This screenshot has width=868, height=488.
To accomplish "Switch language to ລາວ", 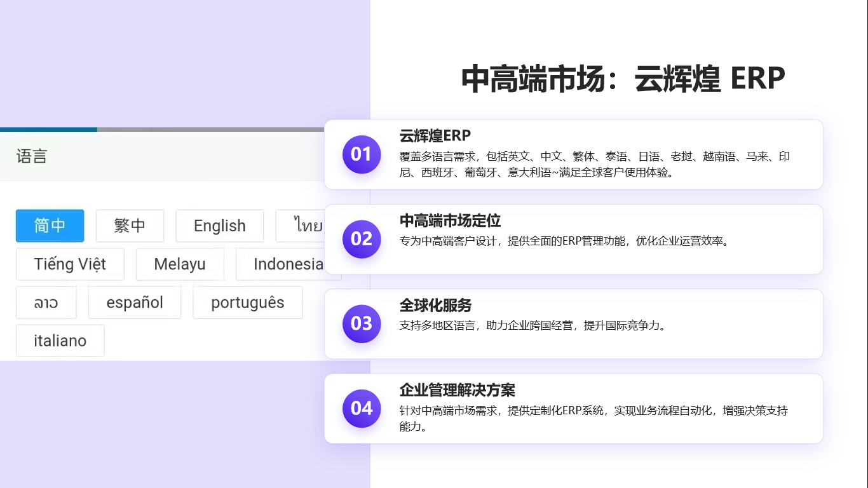I will (46, 302).
